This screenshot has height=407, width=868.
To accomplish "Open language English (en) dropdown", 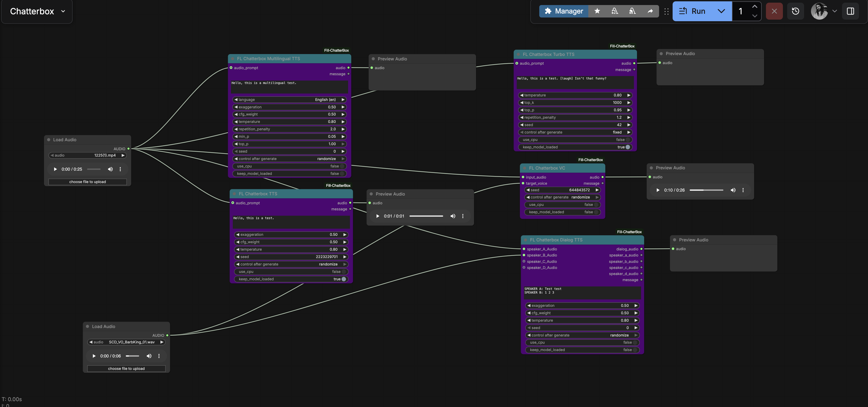I will coord(290,100).
